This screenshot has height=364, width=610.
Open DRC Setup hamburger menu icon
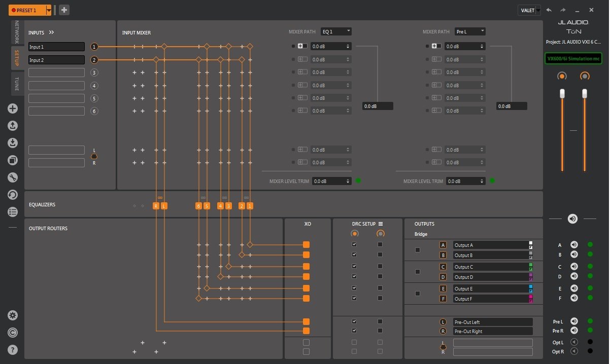pyautogui.click(x=381, y=224)
